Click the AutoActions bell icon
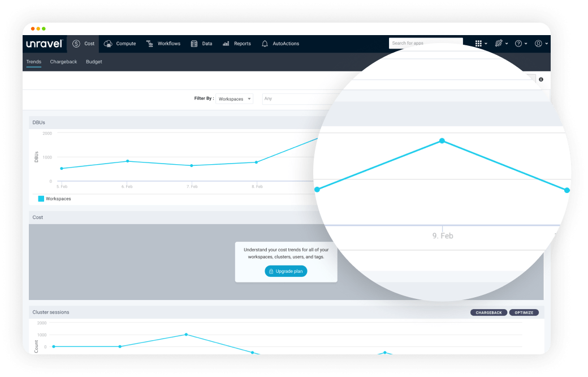 pos(265,44)
